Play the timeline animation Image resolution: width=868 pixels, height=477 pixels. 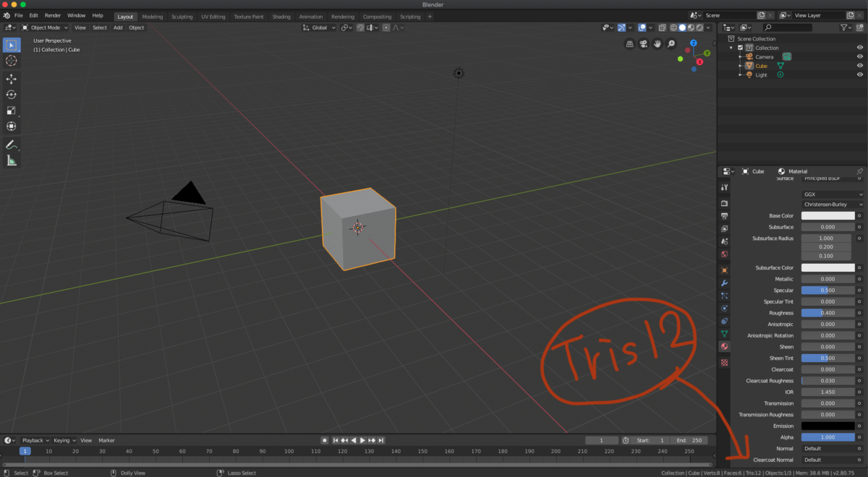[362, 440]
